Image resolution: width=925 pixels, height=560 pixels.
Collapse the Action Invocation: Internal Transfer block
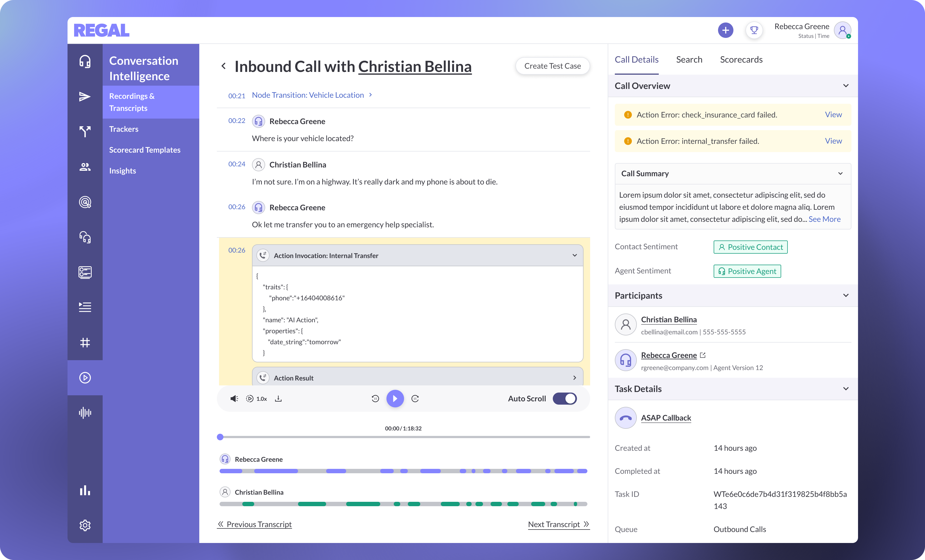point(574,255)
